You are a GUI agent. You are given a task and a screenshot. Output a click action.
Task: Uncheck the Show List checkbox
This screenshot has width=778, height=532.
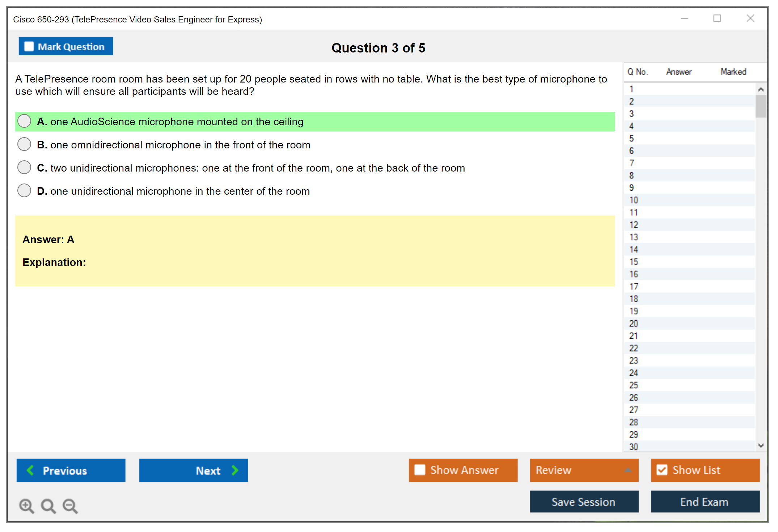[x=662, y=470]
